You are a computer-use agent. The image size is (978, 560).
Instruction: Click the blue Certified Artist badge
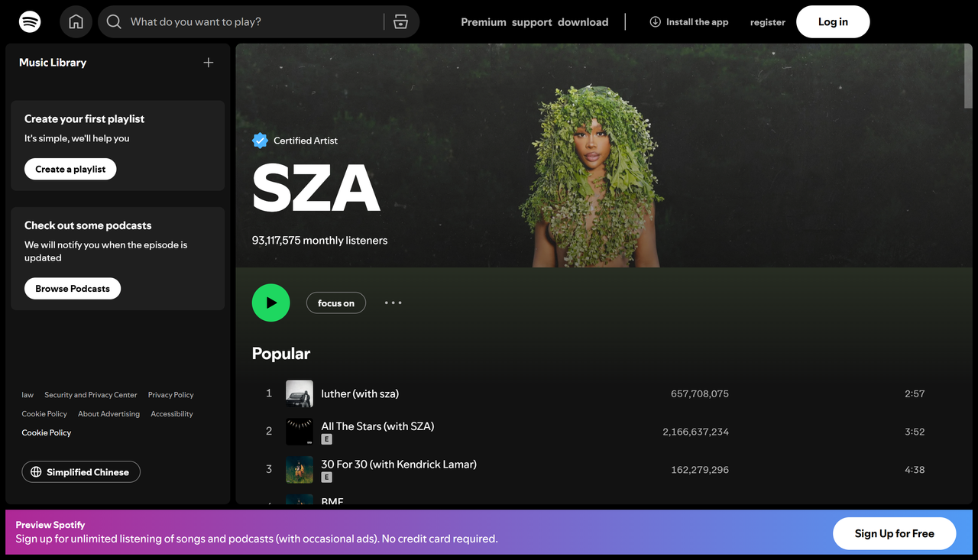260,140
